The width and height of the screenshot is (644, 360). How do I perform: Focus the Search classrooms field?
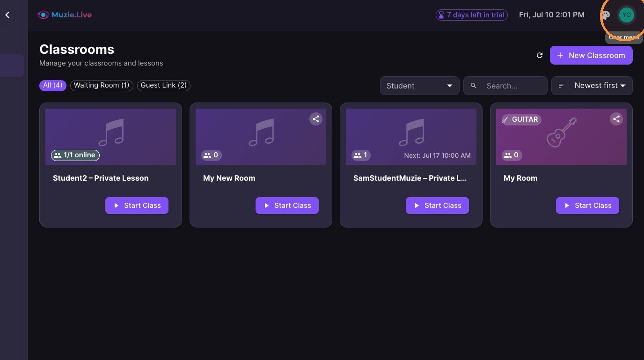pyautogui.click(x=505, y=86)
